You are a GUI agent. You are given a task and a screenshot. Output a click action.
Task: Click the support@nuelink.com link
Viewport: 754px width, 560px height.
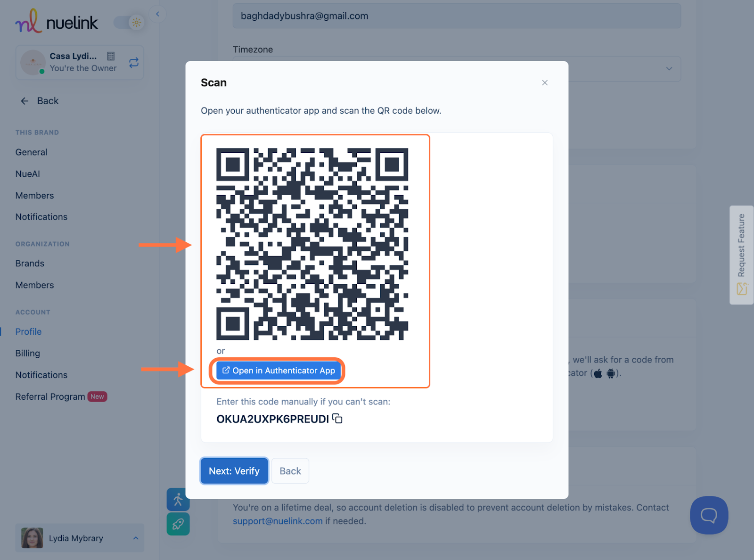(278, 521)
